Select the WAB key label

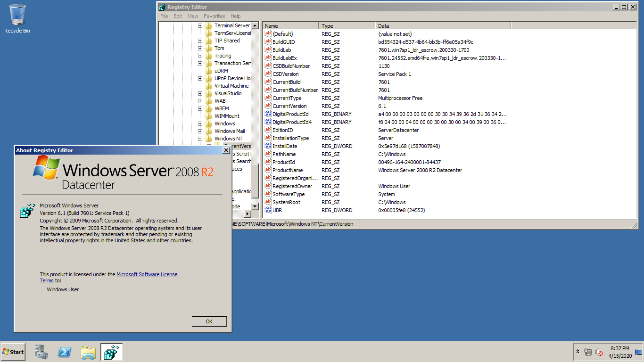220,101
